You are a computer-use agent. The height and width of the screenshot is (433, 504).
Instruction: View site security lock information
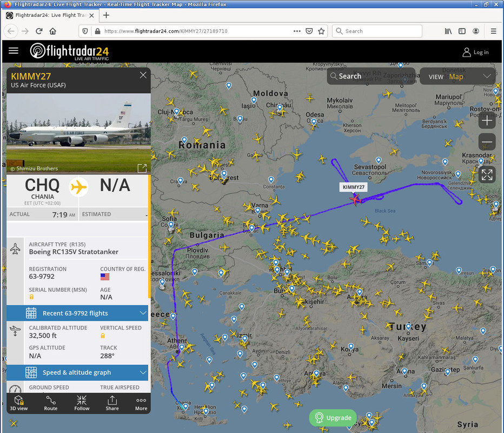97,31
